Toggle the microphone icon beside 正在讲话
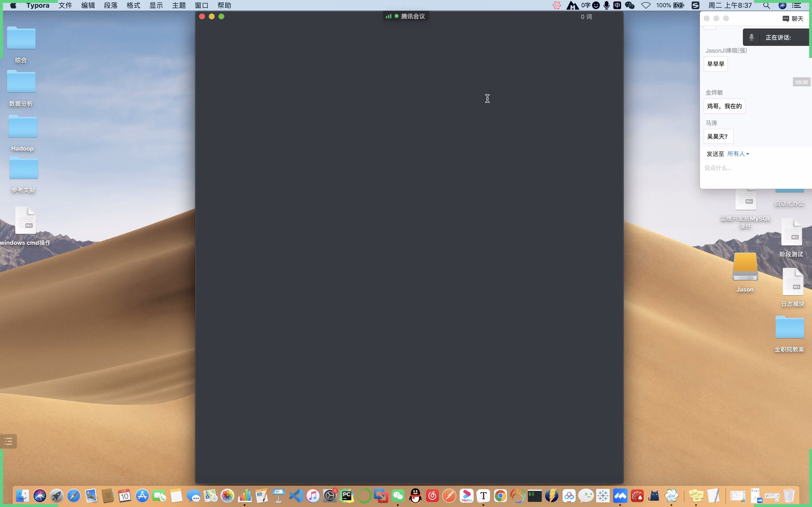 752,37
